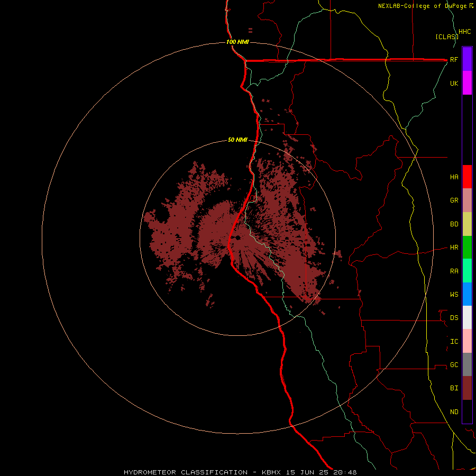Click the NEXLAB-College of DuPage credit text
476x476 pixels.
tap(423, 6)
